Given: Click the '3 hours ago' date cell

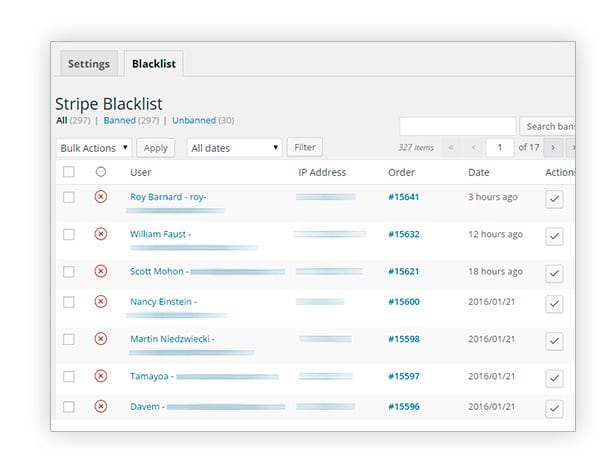Looking at the screenshot, I should tap(493, 197).
